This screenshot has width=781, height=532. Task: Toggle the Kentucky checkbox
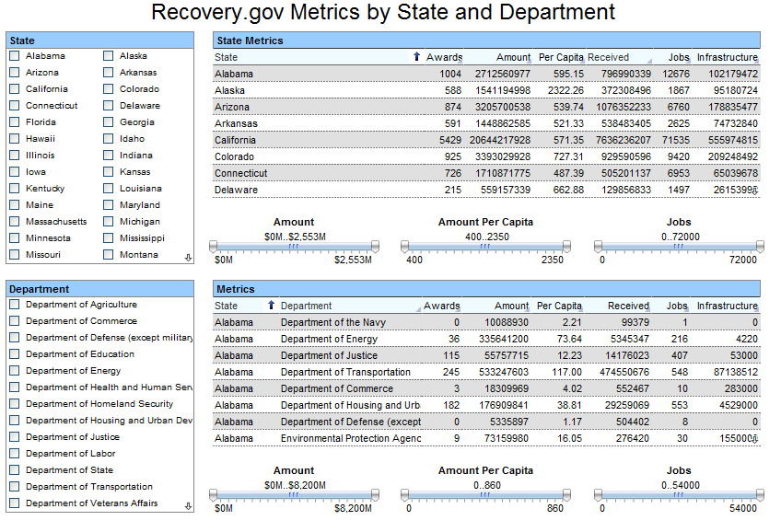click(x=15, y=188)
